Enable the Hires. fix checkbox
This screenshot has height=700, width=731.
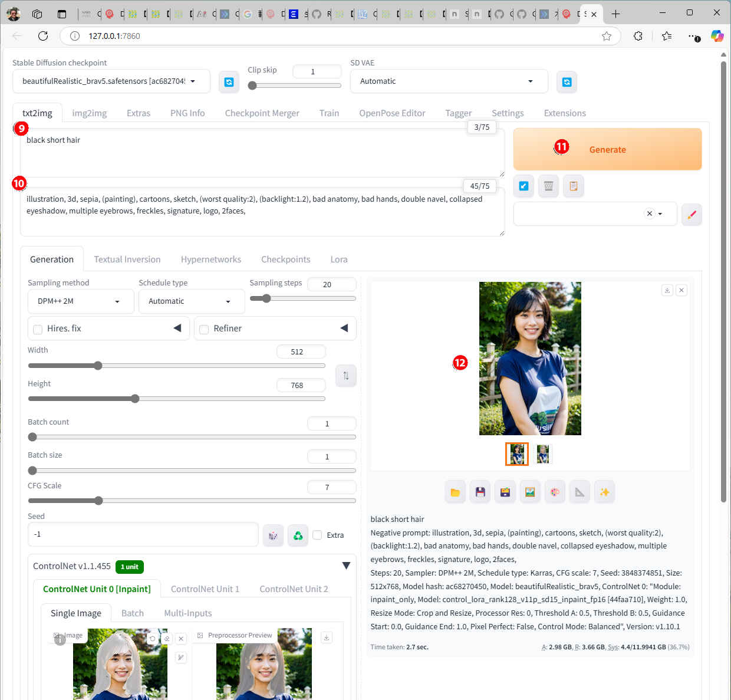[38, 329]
